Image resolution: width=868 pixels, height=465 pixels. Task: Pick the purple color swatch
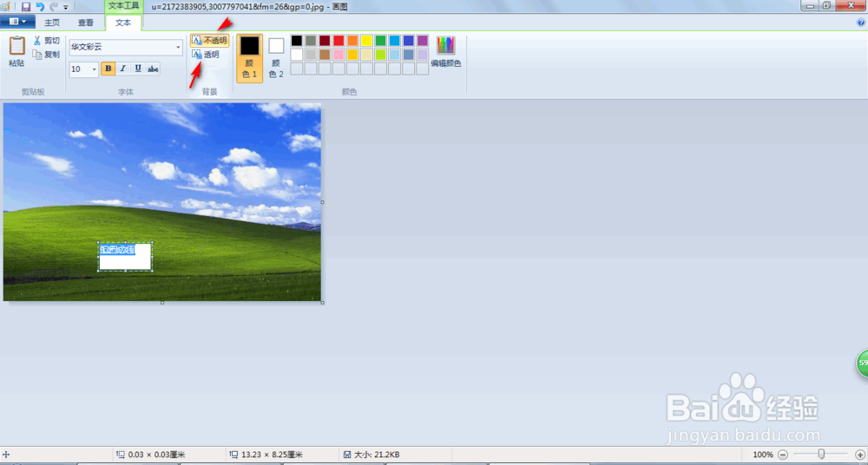pyautogui.click(x=423, y=41)
